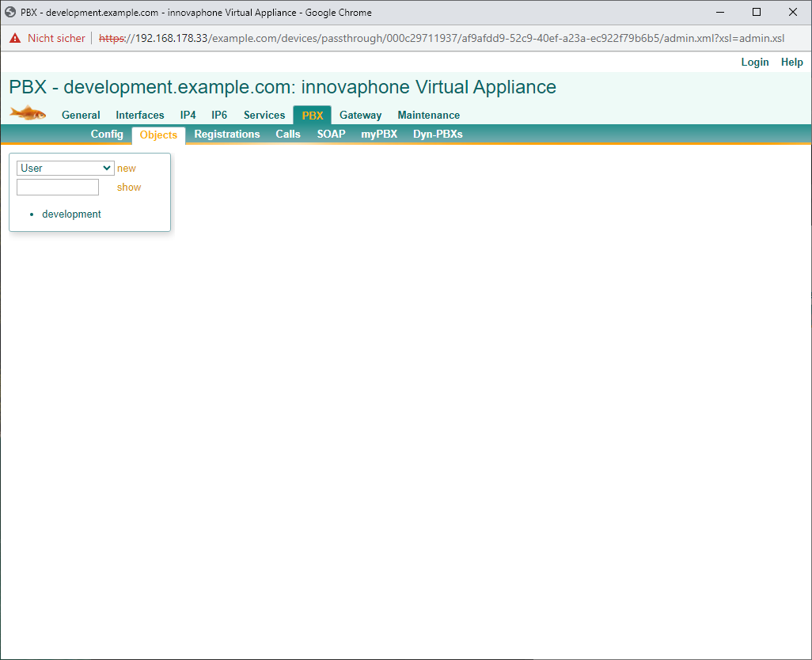The width and height of the screenshot is (812, 660).
Task: Show the Registrations sub-tab
Action: point(227,134)
